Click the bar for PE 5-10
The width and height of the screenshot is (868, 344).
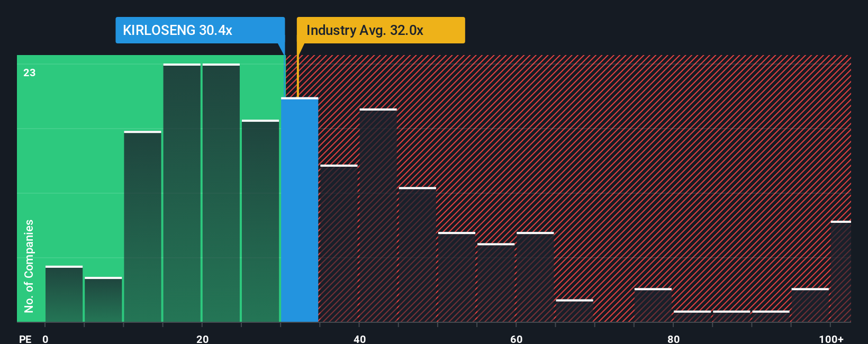point(103,300)
